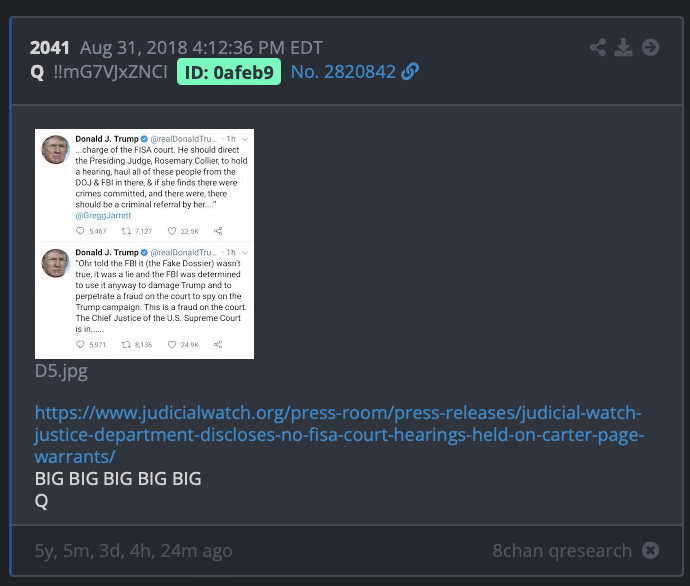
Task: Click the chain link icon beside No. 2820842
Action: pyautogui.click(x=410, y=72)
